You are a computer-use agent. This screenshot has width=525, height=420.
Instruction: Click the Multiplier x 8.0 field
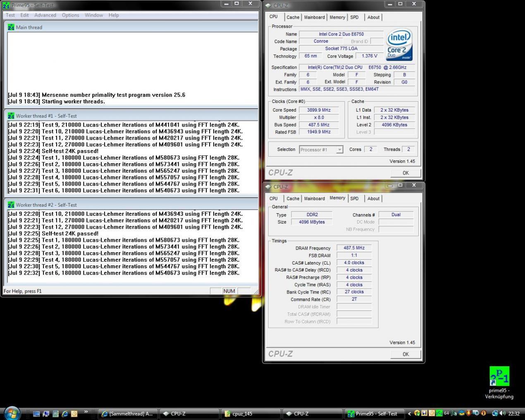pos(319,117)
